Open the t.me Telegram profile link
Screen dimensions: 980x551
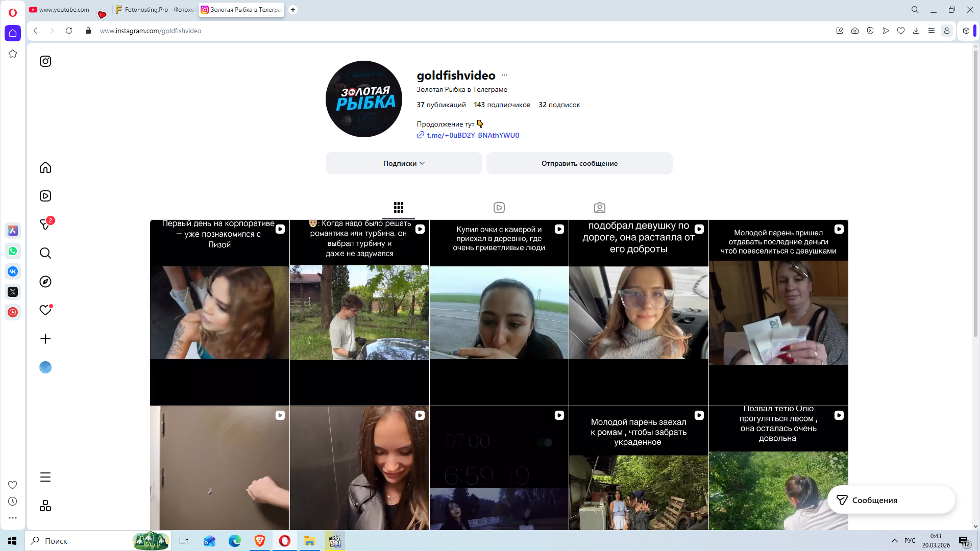click(x=473, y=135)
